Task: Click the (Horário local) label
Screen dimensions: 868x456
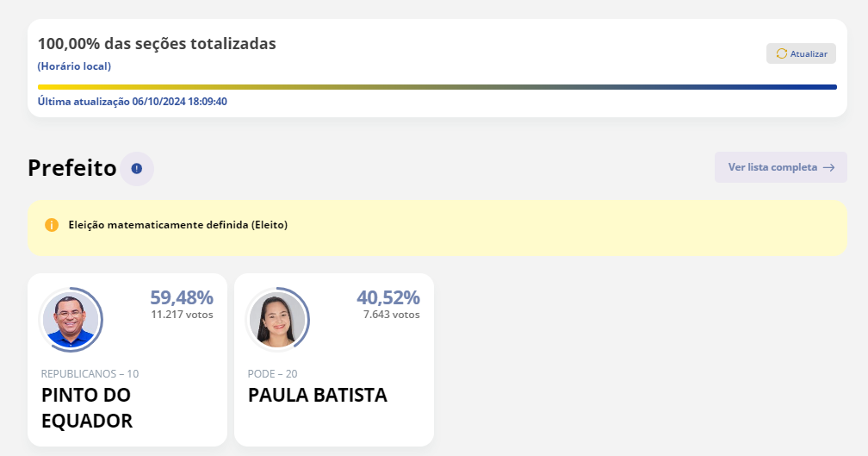Action: click(74, 66)
